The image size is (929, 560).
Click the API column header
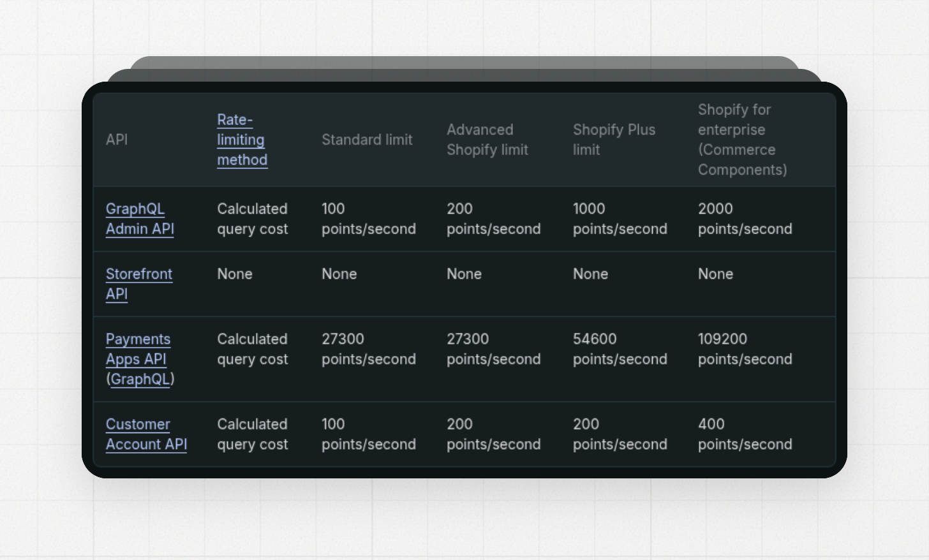[117, 140]
